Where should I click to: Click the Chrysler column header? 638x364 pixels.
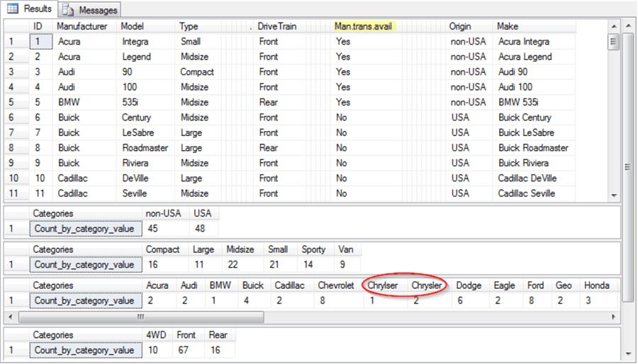427,285
